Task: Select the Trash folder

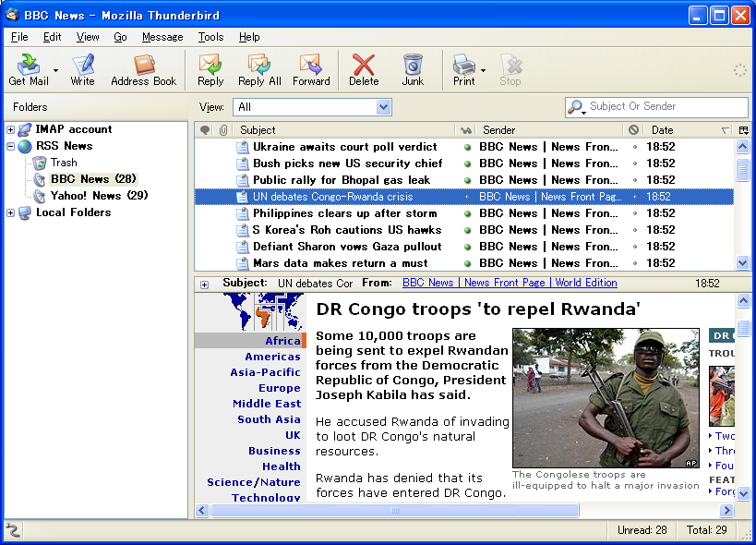Action: (64, 163)
